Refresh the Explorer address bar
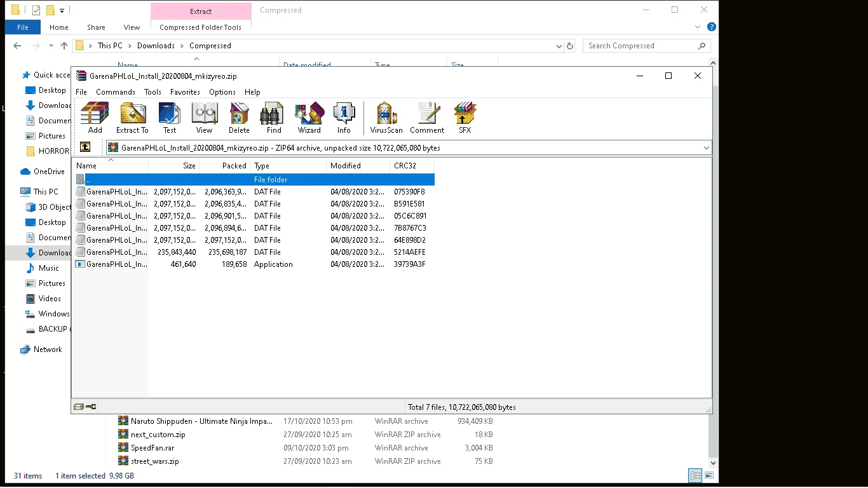The width and height of the screenshot is (868, 488). (x=570, y=46)
